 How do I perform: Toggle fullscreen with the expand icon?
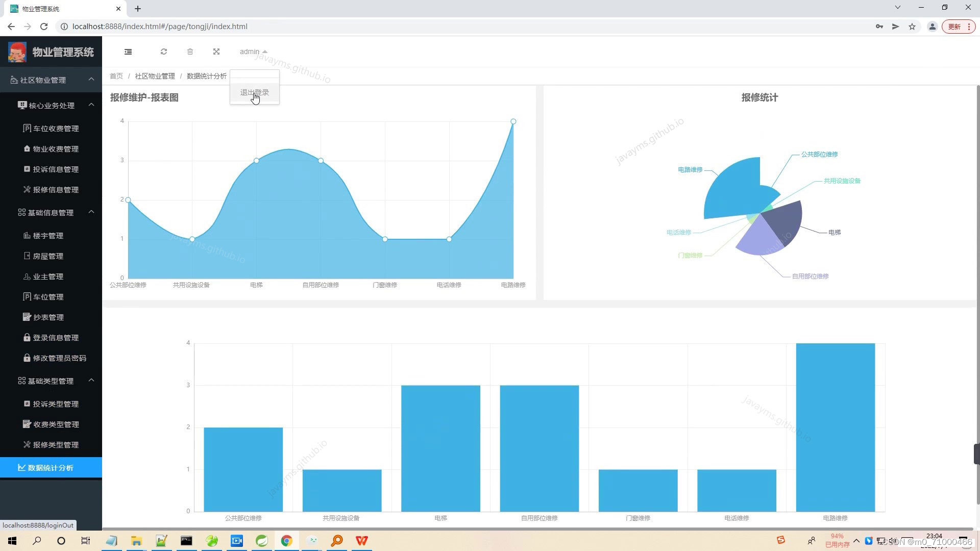(216, 52)
